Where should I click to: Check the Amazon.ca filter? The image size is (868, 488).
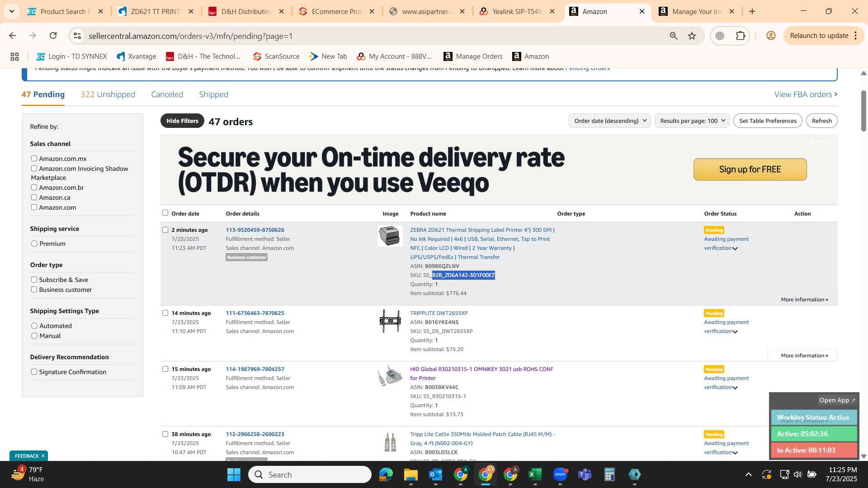(x=34, y=197)
